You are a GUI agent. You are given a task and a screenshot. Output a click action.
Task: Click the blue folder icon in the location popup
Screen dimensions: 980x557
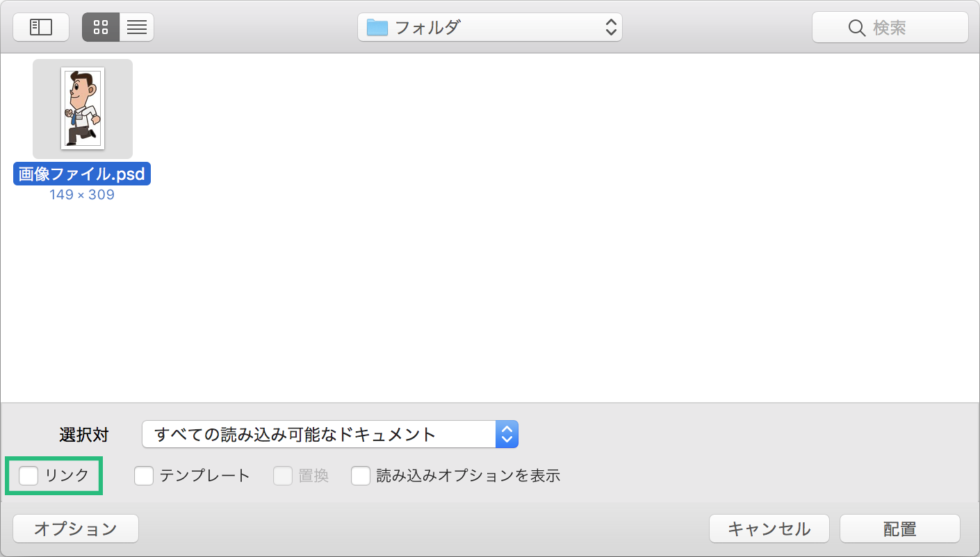(375, 27)
